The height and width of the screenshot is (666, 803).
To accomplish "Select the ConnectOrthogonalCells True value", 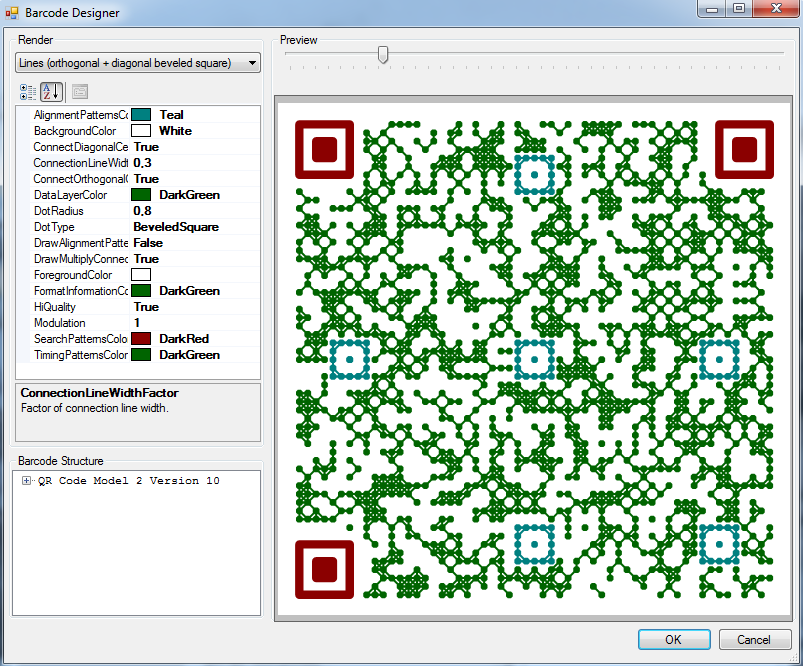I will [x=146, y=179].
